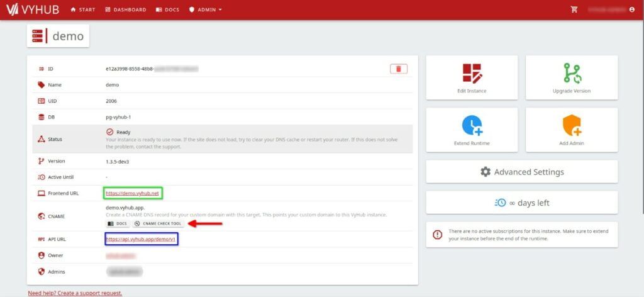Click the Edit Instance dashboard-pencil icon

(472, 74)
